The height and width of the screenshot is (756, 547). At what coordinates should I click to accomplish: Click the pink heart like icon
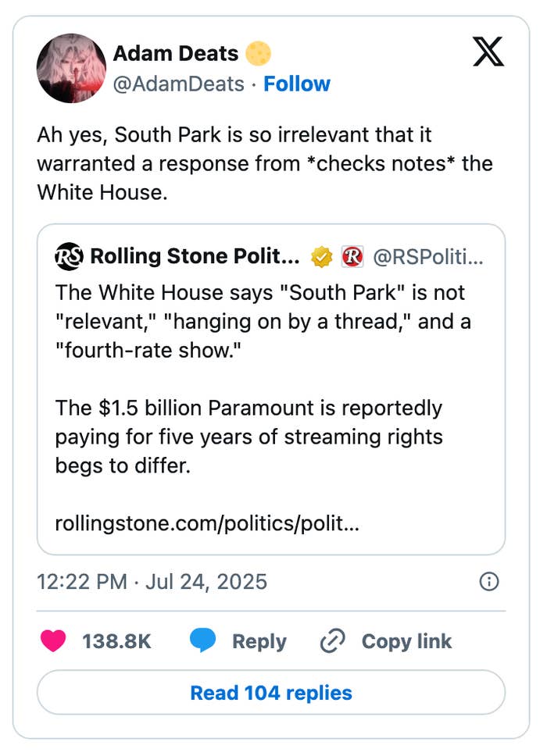[x=53, y=641]
